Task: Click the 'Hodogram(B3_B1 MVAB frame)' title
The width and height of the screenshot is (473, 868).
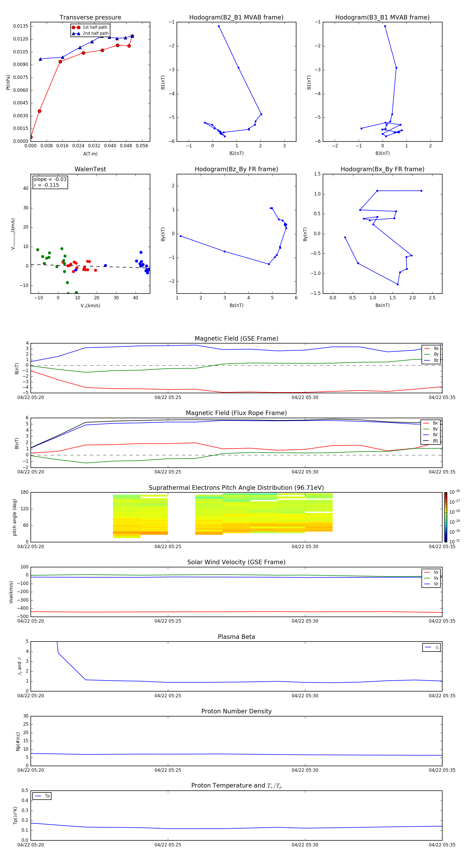Action: tap(382, 17)
